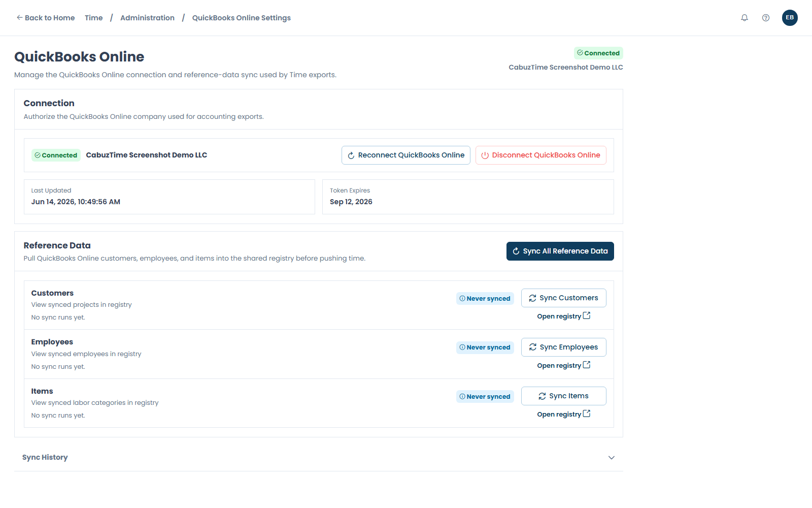Open the EB user avatar menu

point(790,18)
